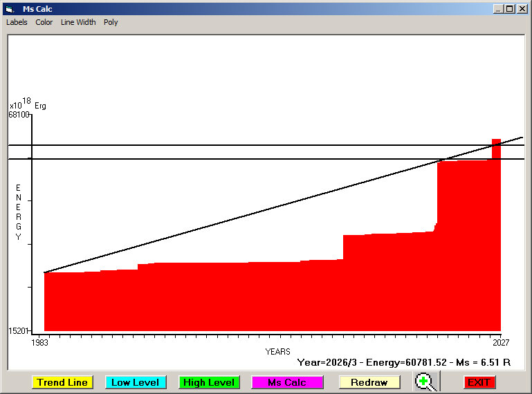Click the 1983 start year axis label

click(x=40, y=342)
